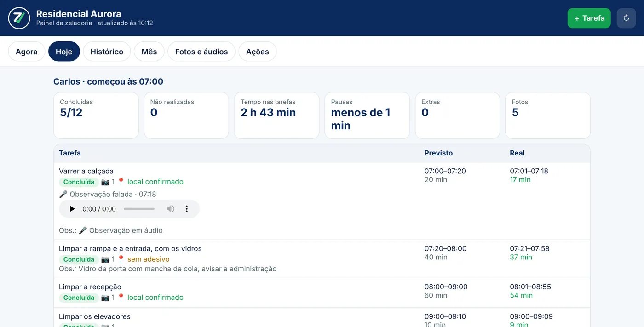
Task: Click the Varrer a calçada task name
Action: [86, 171]
